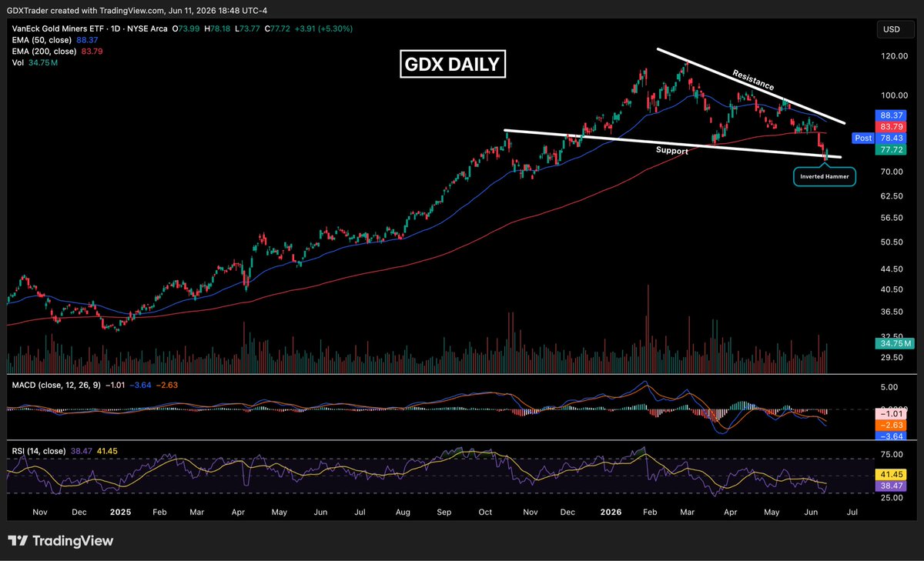The image size is (924, 561).
Task: Click the green 77.72 last price label
Action: point(890,150)
